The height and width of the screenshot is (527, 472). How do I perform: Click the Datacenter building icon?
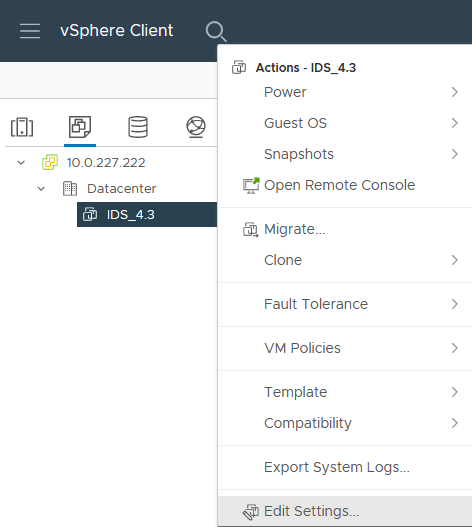(70, 189)
